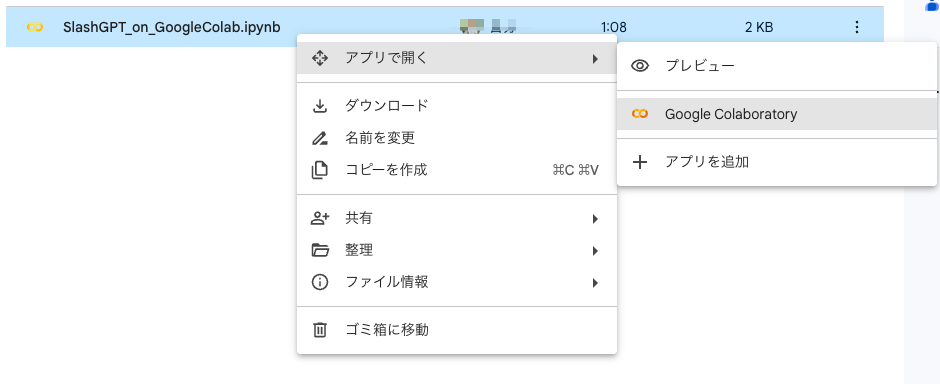
Task: Select プレビュー in the submenu
Action: click(777, 66)
